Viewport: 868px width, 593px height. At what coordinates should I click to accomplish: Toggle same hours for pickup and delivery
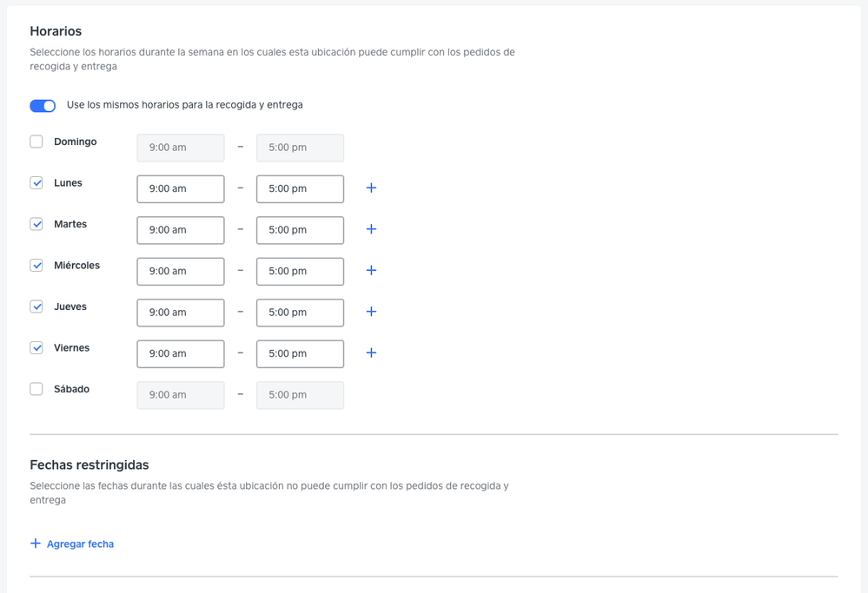click(x=43, y=106)
